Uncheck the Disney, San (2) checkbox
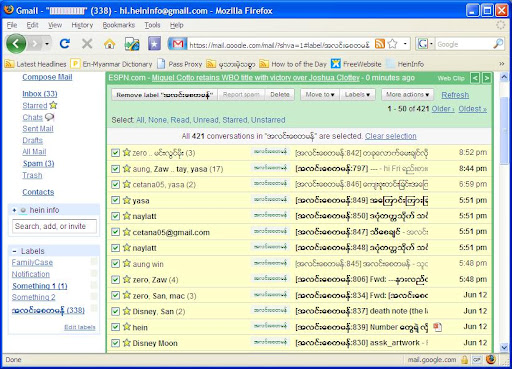The width and height of the screenshot is (512, 369). (x=115, y=311)
